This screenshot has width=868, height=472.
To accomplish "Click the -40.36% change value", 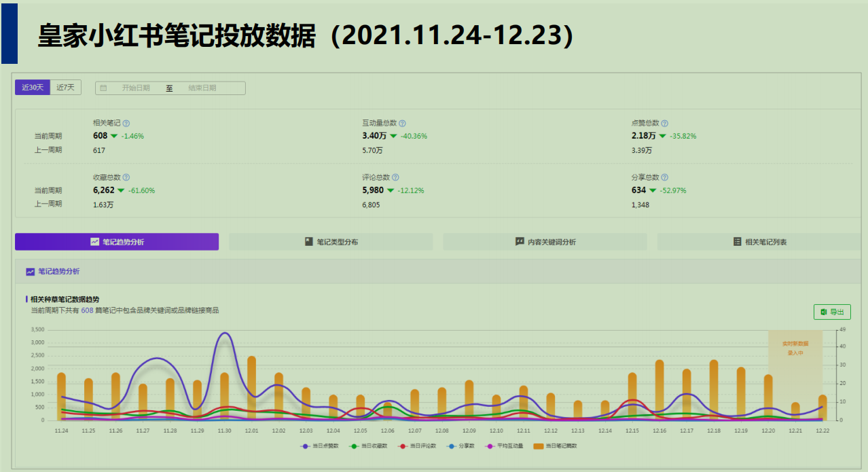I will click(414, 137).
